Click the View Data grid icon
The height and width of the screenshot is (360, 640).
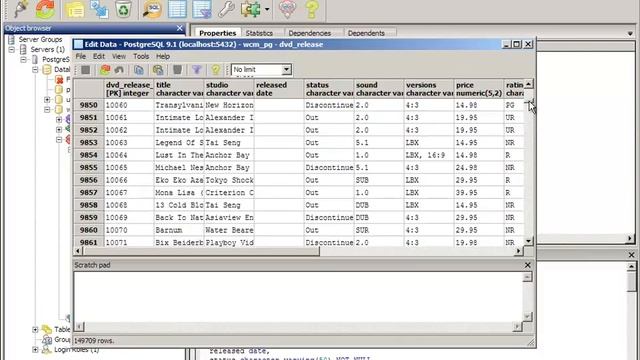click(177, 9)
